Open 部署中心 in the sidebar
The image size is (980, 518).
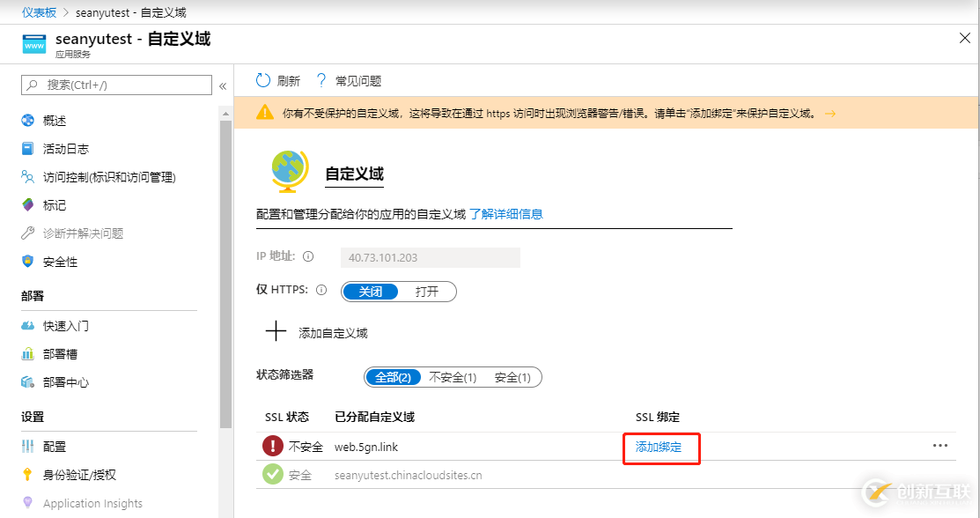click(66, 382)
